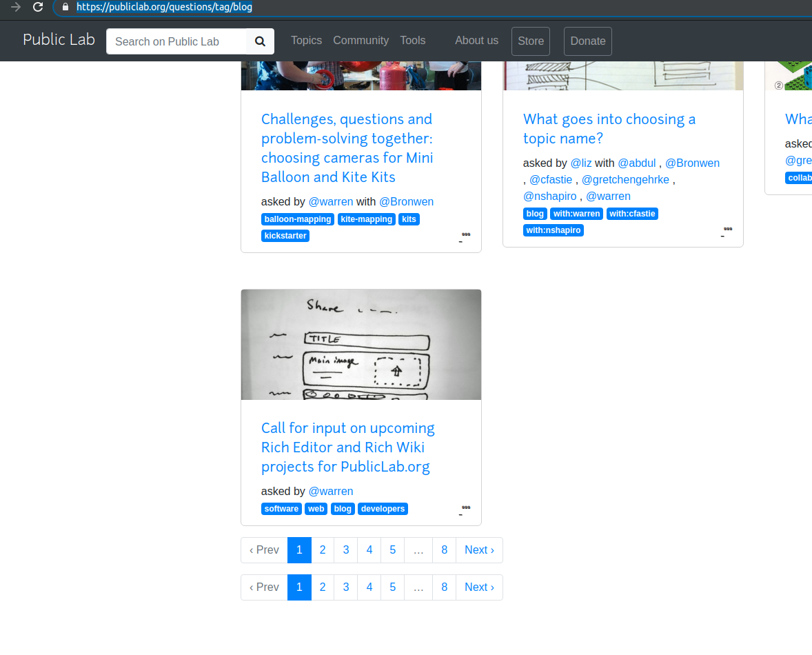Open question about choosing a topic name

point(609,128)
